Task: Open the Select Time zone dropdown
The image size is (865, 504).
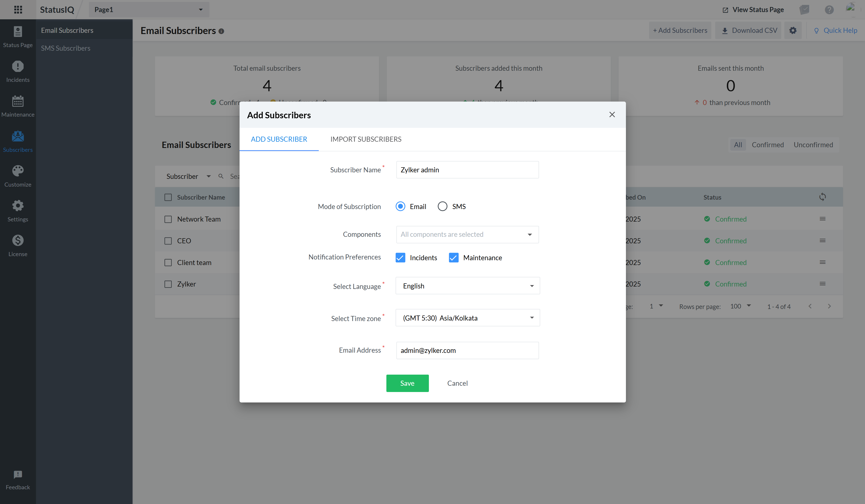Action: (468, 318)
